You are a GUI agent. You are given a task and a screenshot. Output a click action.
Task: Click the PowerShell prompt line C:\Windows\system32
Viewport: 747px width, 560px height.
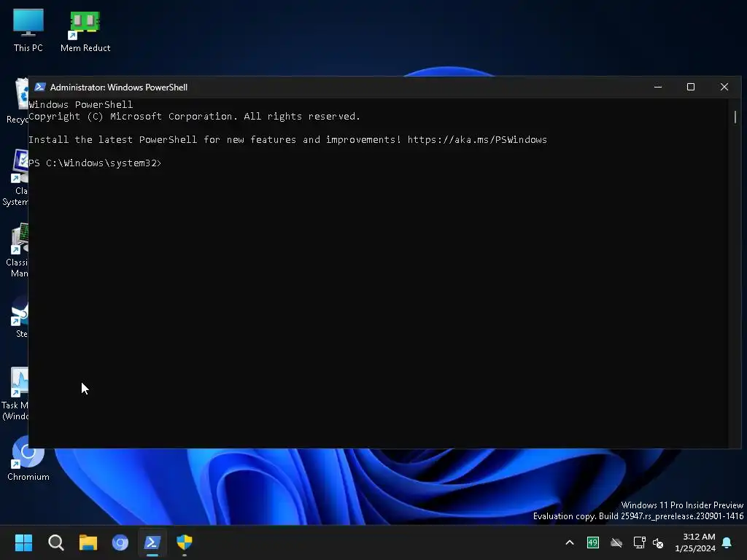tap(95, 163)
